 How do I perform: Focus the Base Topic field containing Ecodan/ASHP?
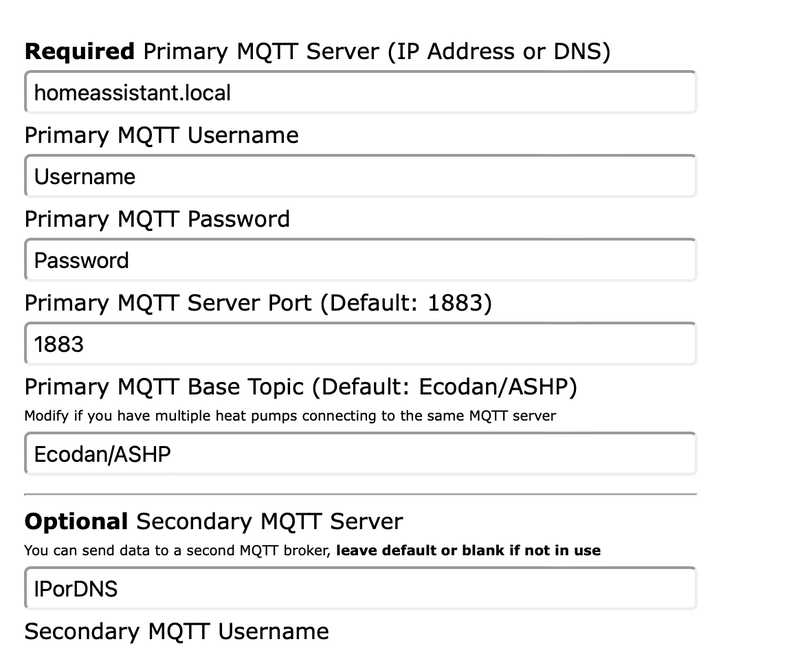(x=360, y=453)
